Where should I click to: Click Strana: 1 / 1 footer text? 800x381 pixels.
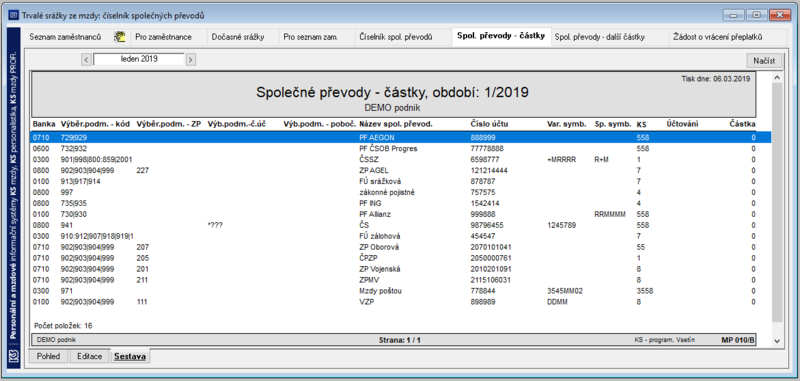tap(399, 339)
